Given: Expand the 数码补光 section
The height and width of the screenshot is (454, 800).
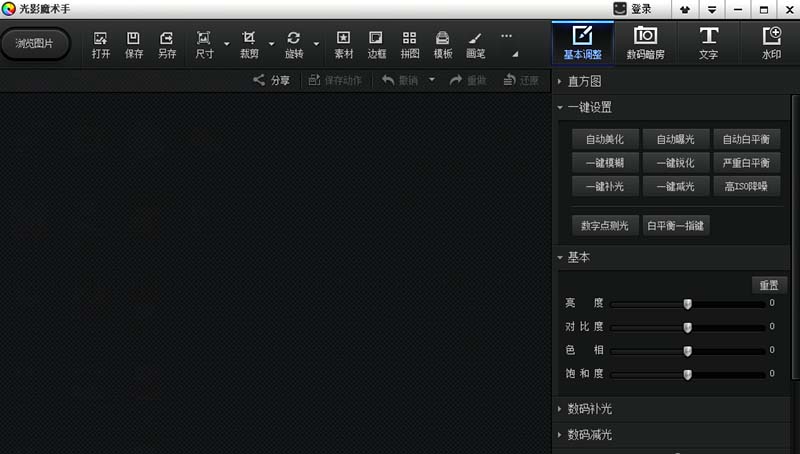Looking at the screenshot, I should point(560,409).
